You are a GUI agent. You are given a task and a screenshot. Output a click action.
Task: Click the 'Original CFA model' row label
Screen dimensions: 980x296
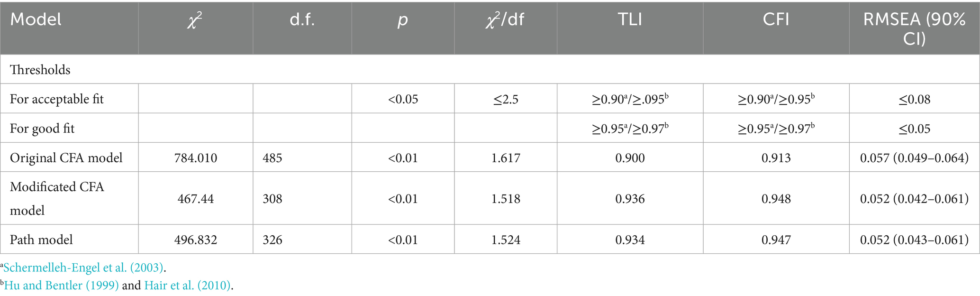coord(66,157)
